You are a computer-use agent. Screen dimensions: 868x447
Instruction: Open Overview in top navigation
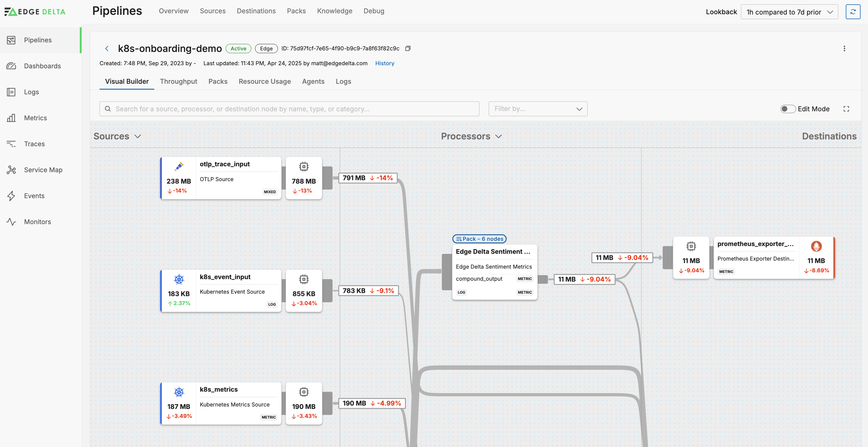pyautogui.click(x=173, y=11)
